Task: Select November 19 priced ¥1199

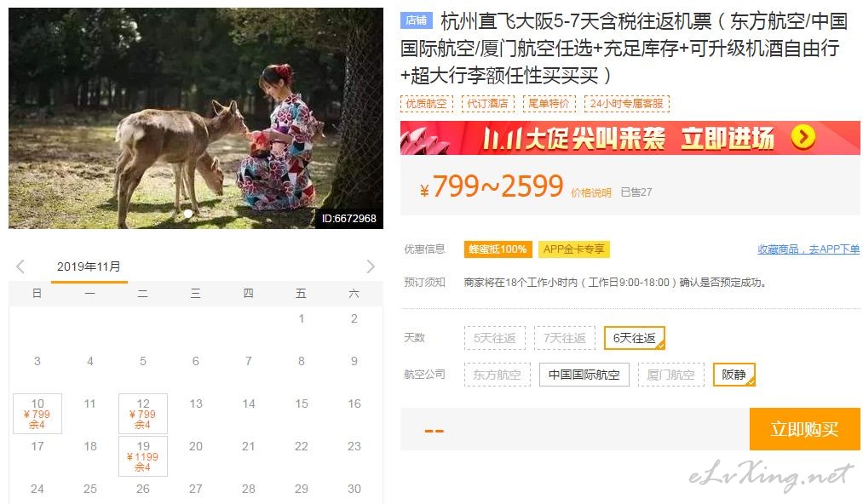Action: pyautogui.click(x=143, y=456)
